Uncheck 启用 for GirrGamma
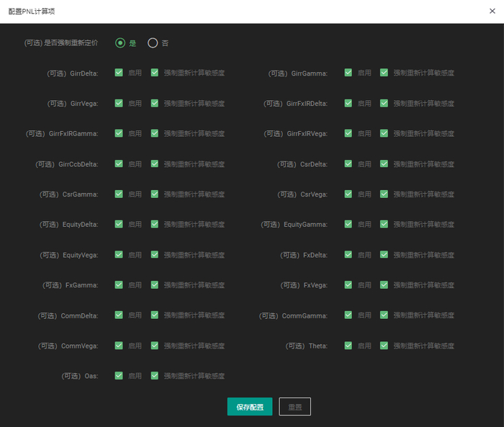Screen dimensions: 504x427 coord(348,73)
